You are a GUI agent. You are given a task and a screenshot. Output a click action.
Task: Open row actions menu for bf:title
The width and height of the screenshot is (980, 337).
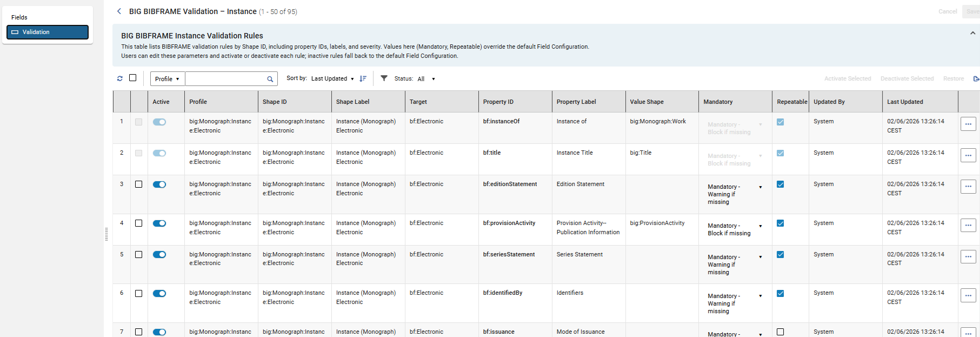(968, 155)
